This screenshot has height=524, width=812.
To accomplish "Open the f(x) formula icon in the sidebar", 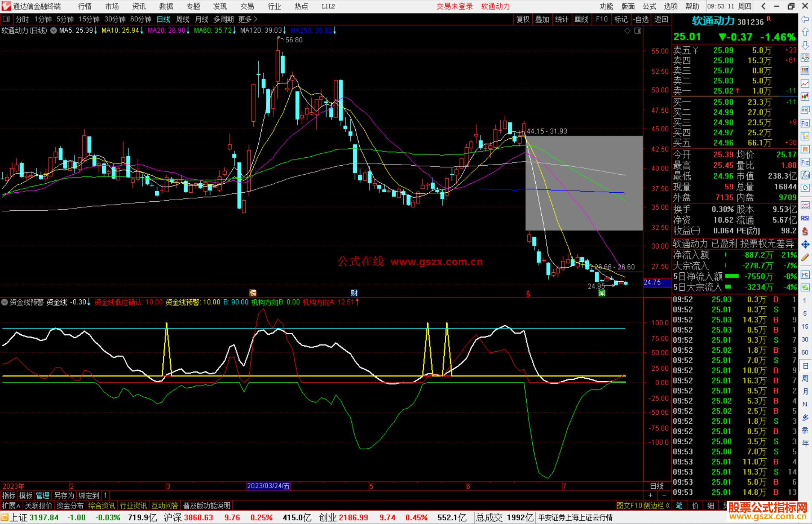I will [x=805, y=175].
